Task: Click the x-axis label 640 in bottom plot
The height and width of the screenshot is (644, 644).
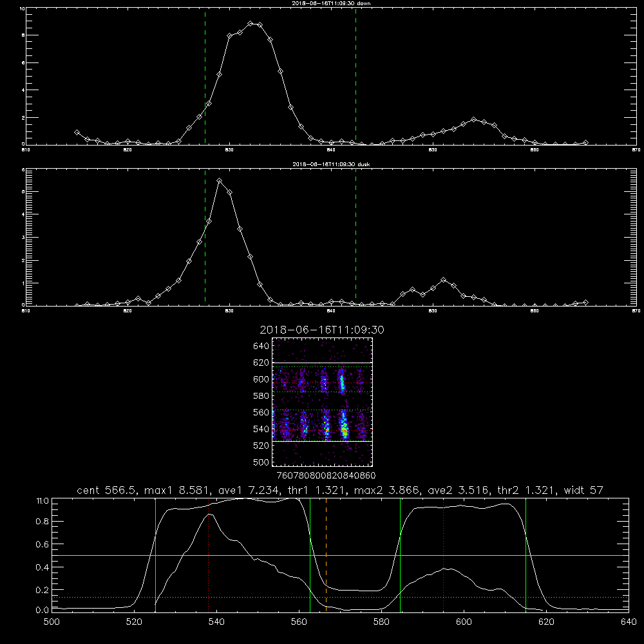Action: [x=629, y=622]
